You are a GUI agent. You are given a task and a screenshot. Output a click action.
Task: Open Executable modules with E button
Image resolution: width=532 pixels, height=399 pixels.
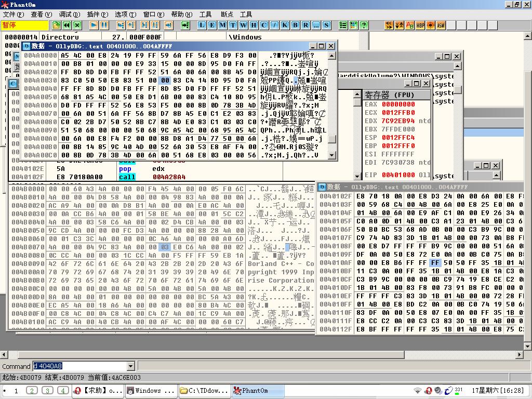coord(212,25)
